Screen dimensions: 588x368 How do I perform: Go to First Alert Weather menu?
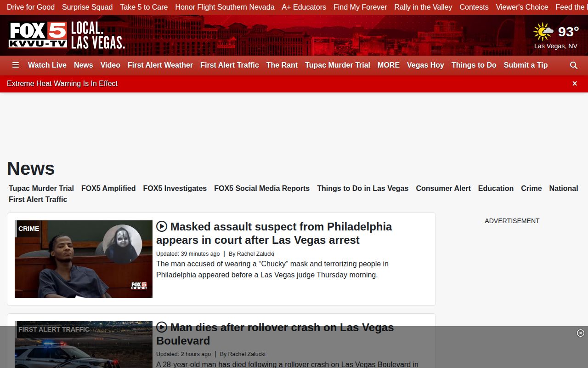[160, 65]
